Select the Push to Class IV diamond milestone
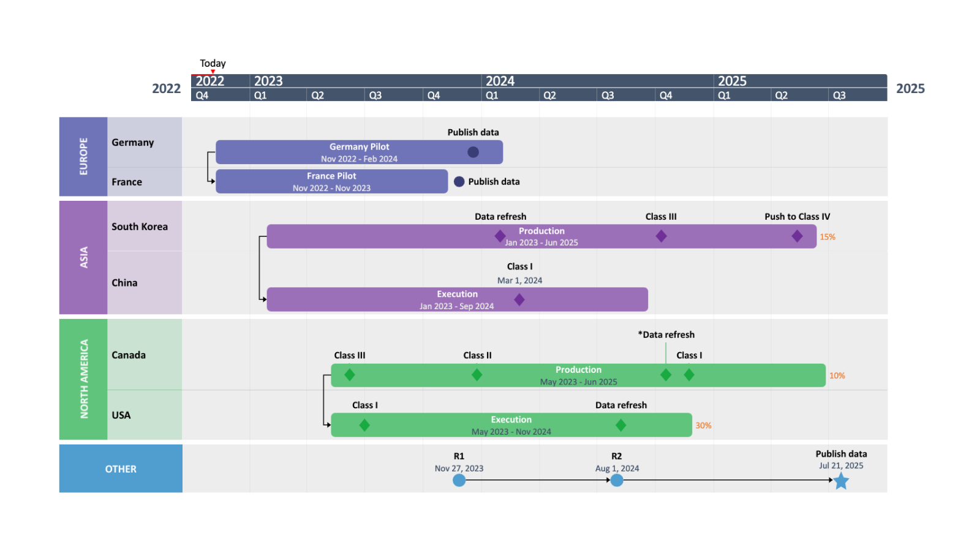 [797, 236]
